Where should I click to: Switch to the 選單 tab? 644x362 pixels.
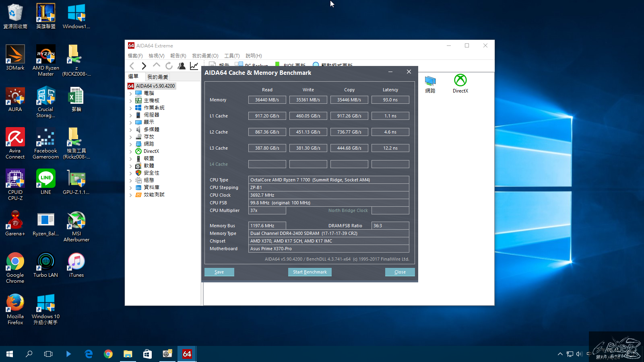coord(133,76)
